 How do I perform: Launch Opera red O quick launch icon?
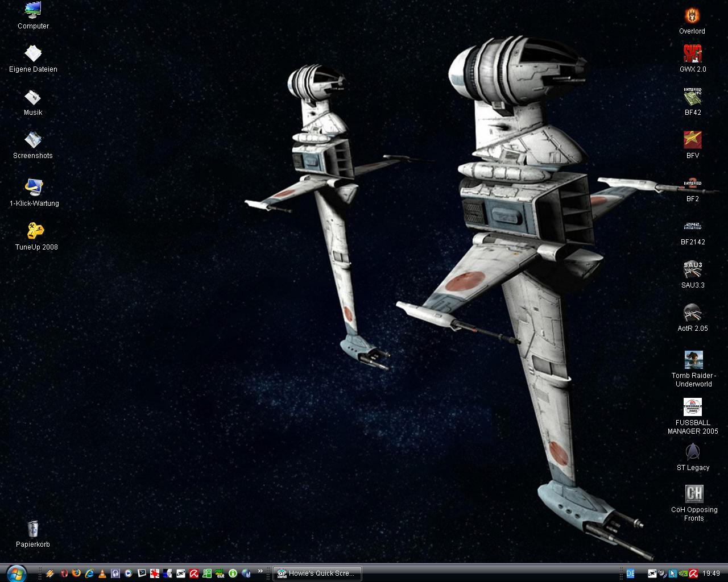(x=64, y=573)
